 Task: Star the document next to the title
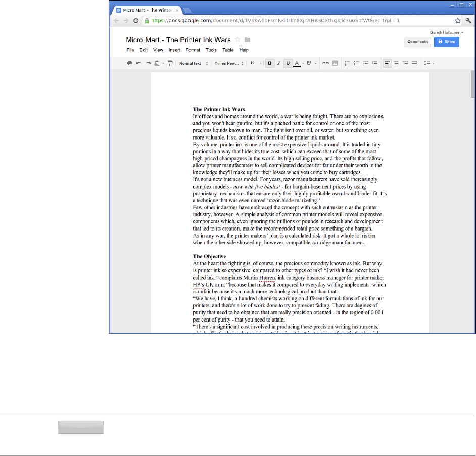pyautogui.click(x=237, y=40)
